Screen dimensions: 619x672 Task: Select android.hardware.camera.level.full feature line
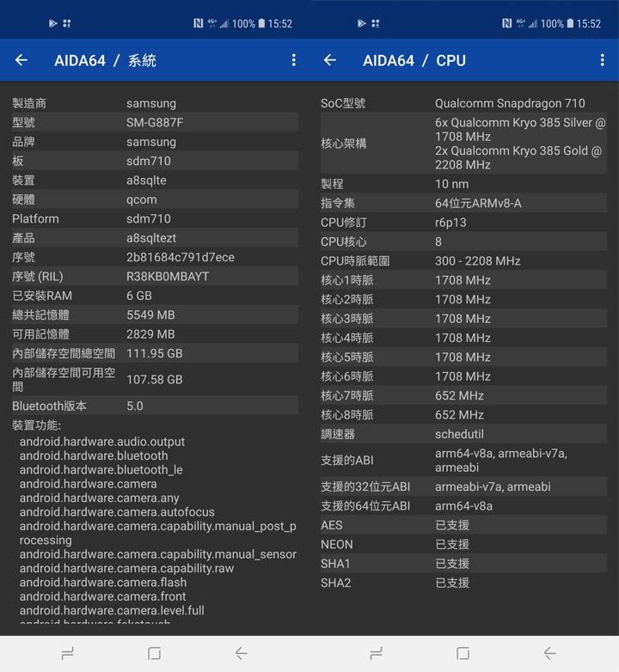tap(112, 610)
